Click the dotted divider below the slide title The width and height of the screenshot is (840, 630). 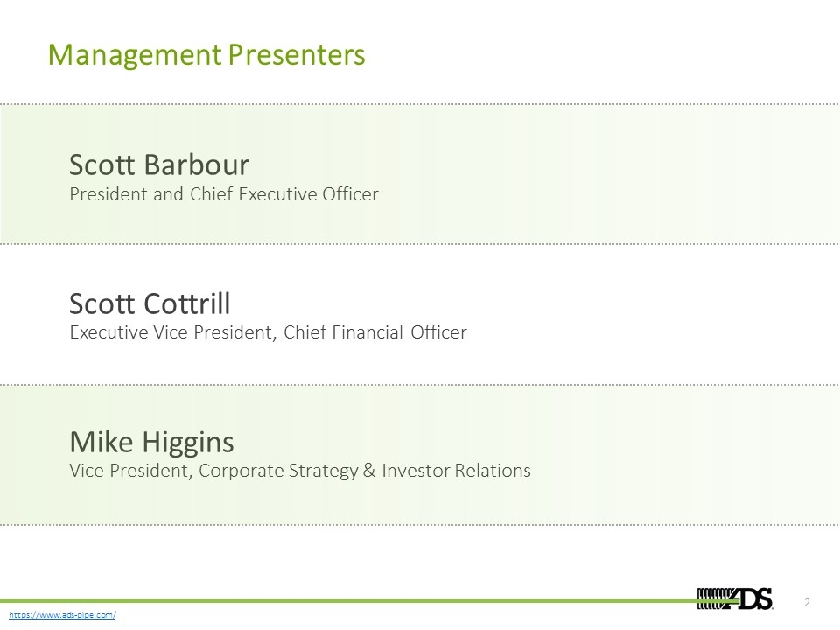tap(420, 104)
